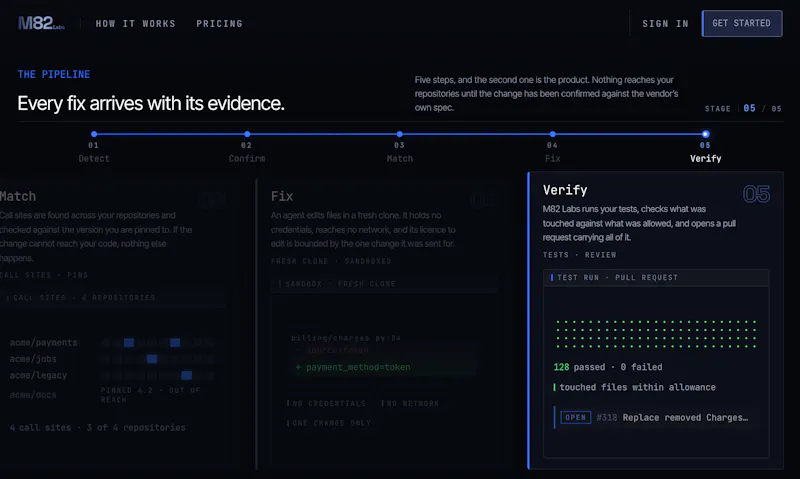Click the Confirm step label
The image size is (800, 479).
click(247, 159)
